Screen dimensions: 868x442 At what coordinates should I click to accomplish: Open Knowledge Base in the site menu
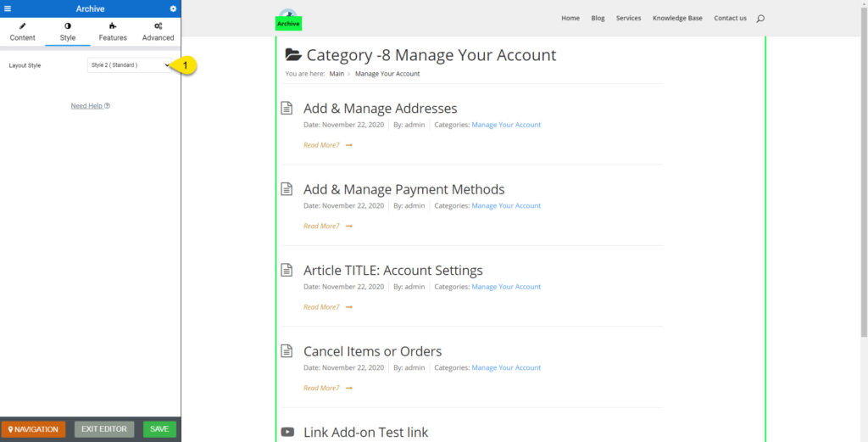click(677, 18)
